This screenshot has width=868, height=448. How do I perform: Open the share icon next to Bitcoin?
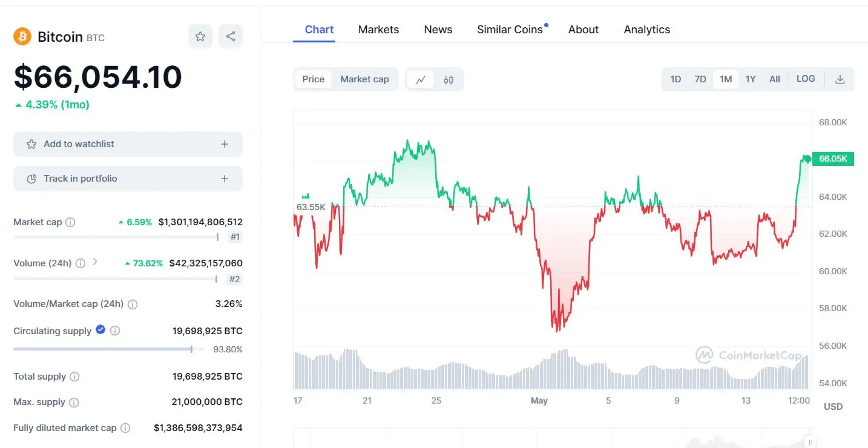pos(231,36)
